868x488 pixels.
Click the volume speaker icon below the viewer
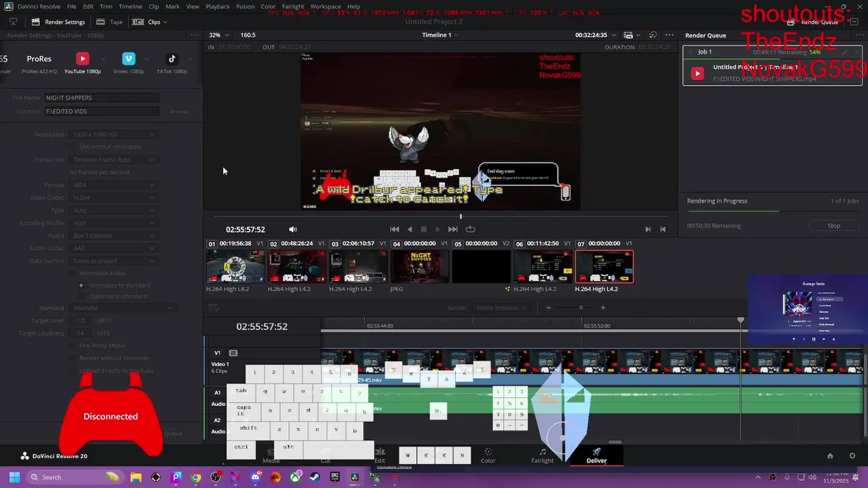[x=293, y=229]
